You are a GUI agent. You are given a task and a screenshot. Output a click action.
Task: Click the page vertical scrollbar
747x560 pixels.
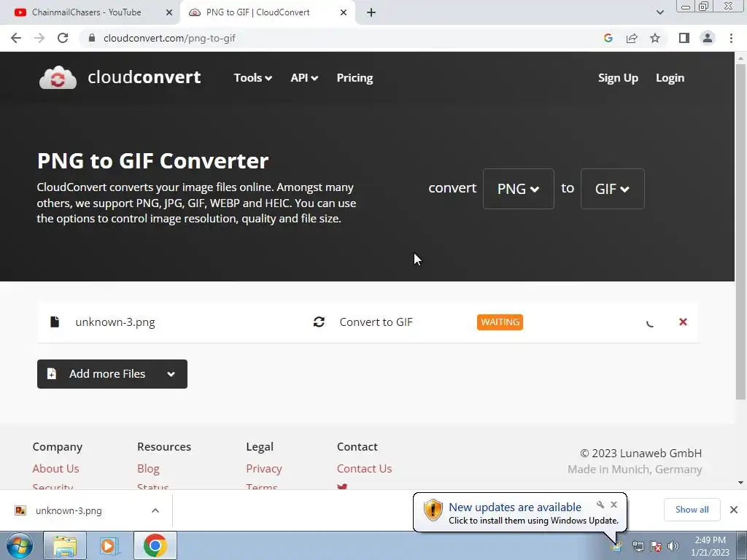tap(740, 231)
